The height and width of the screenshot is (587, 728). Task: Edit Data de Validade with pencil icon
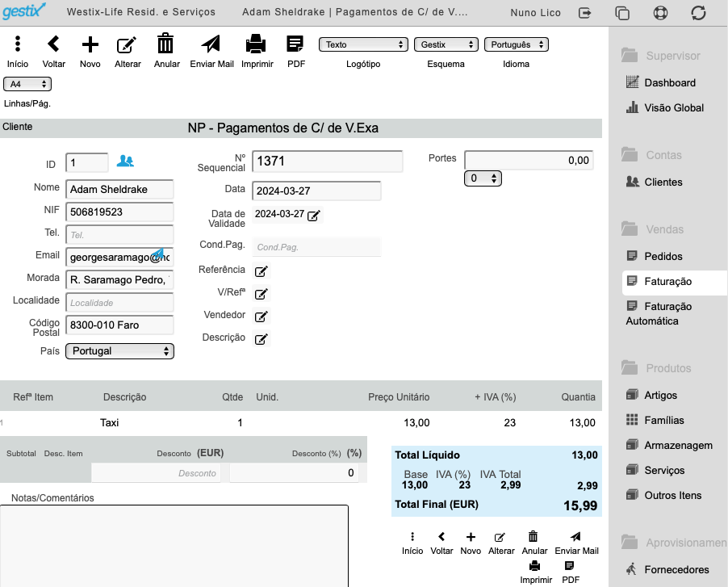[314, 216]
